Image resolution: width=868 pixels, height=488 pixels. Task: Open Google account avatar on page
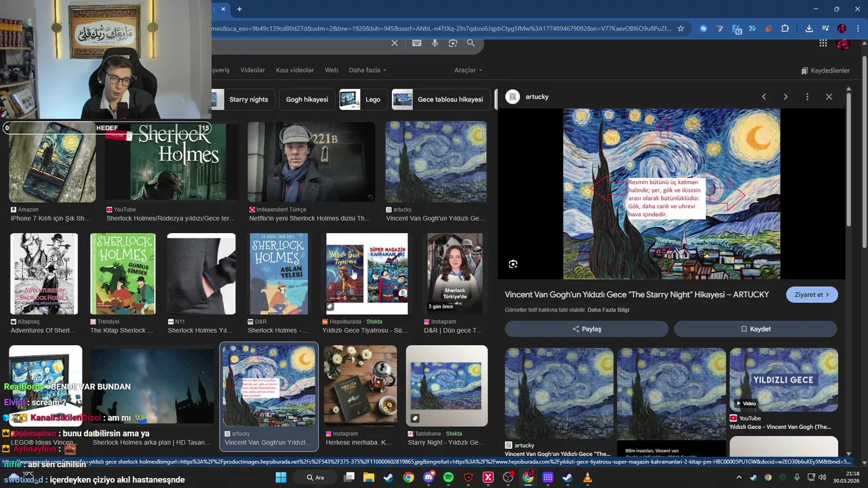pos(844,44)
